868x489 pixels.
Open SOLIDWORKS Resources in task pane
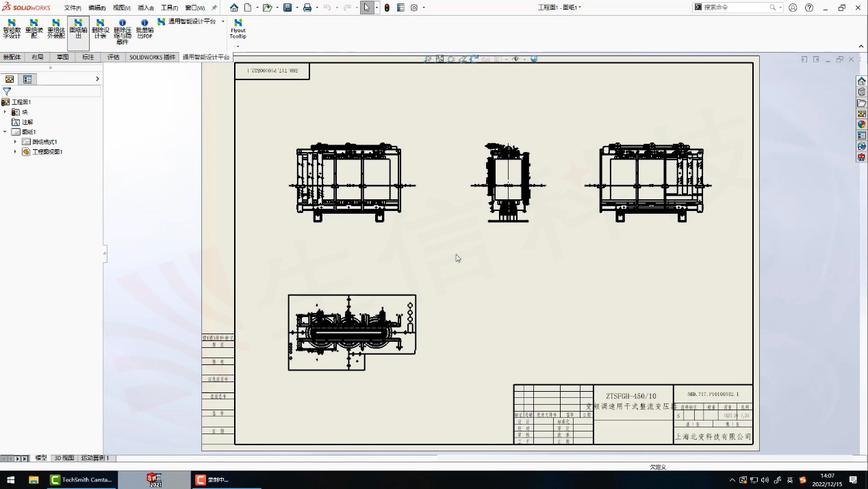tap(861, 81)
